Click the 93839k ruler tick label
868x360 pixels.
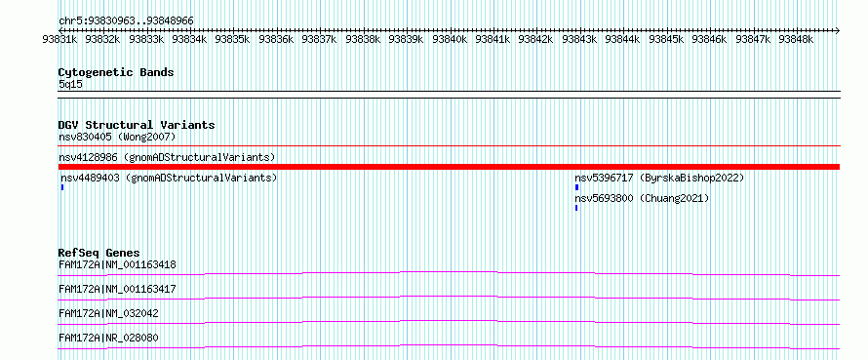pyautogui.click(x=407, y=39)
